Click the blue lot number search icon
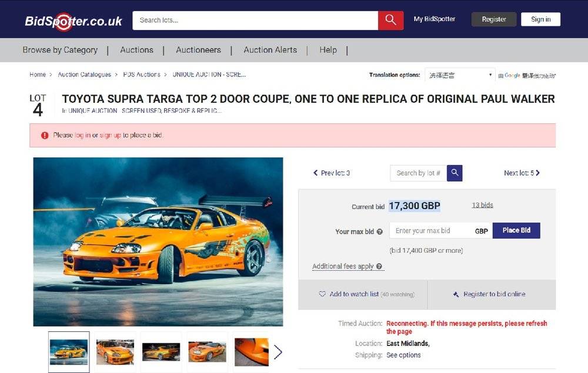 coord(455,173)
